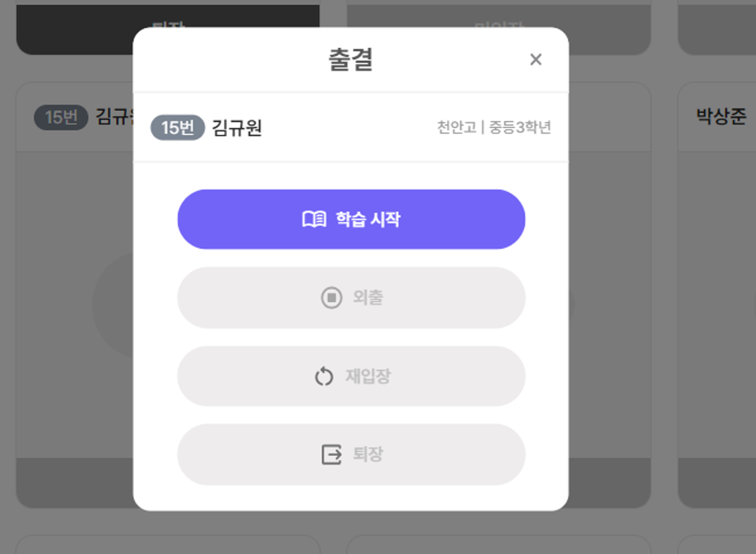Click the 중등3학년 grade label

pos(520,127)
